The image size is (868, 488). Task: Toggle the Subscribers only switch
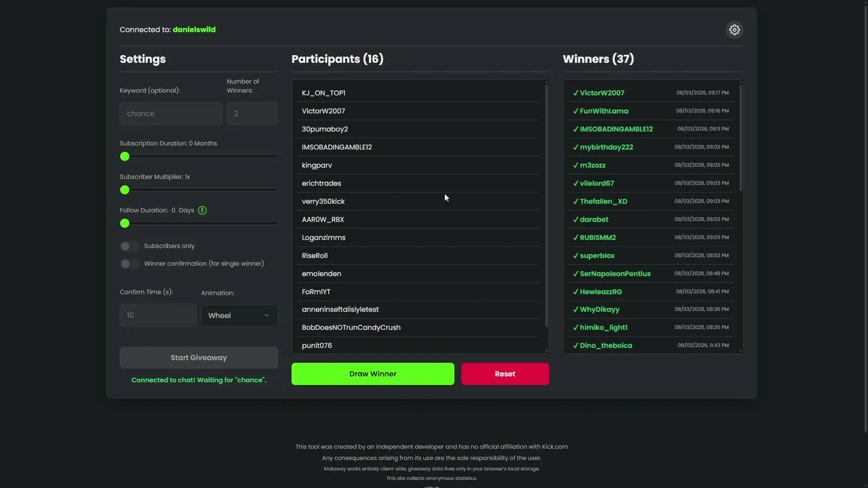[129, 246]
